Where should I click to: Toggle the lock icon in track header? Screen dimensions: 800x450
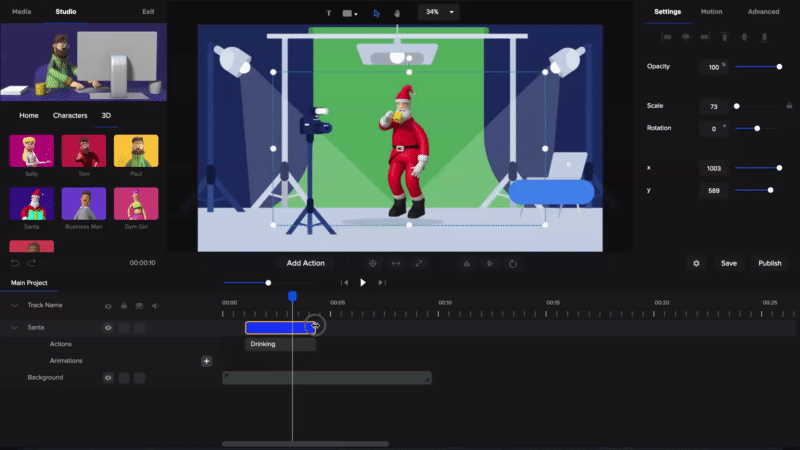coord(124,306)
